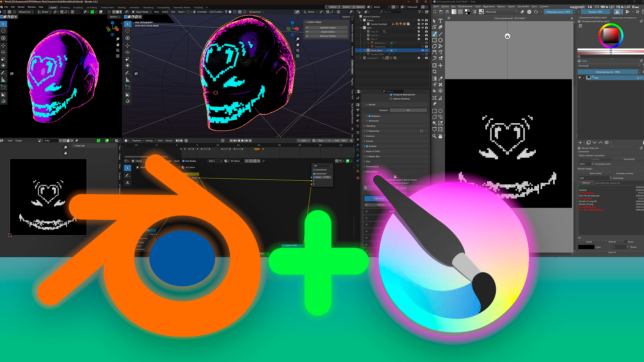Click the Krita Color Sampler eyedropper tool
Screen dimensions: 644x362
pyautogui.click(x=440, y=78)
